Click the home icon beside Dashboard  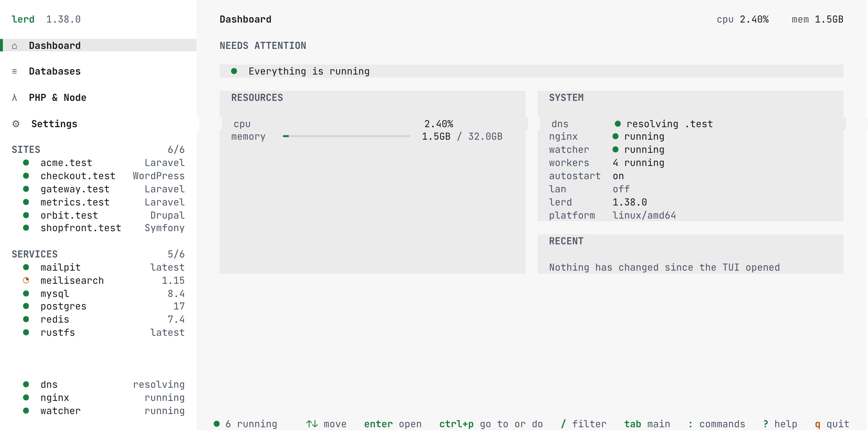[14, 46]
